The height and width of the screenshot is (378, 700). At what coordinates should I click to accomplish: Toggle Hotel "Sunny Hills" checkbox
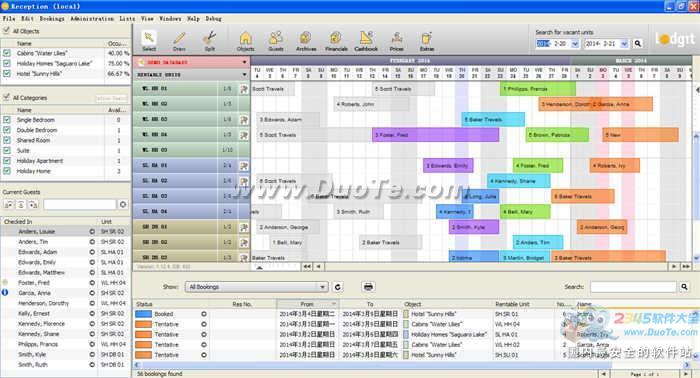[x=7, y=74]
